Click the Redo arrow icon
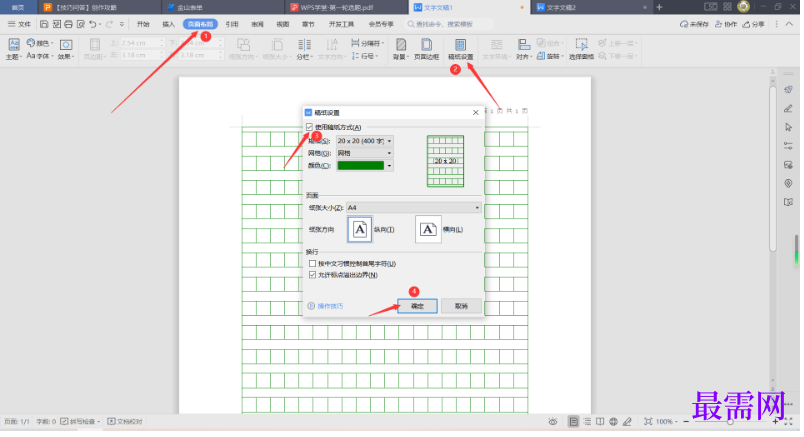The width and height of the screenshot is (804, 437). [x=109, y=24]
